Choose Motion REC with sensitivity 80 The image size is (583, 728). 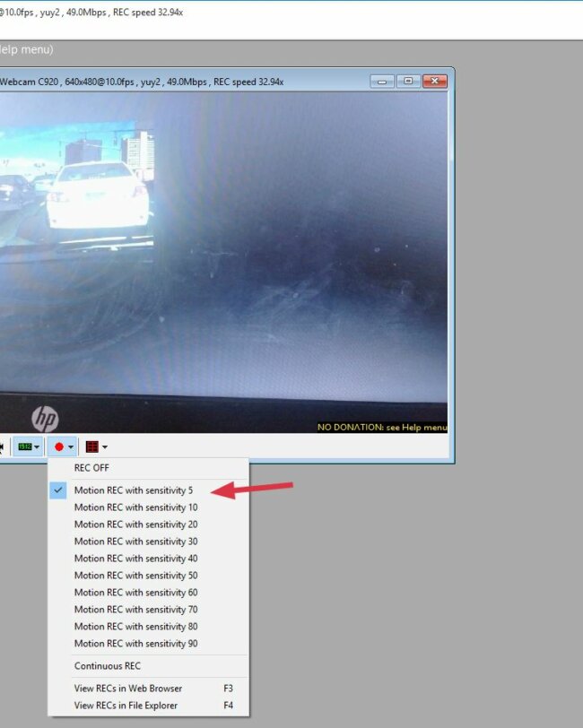coord(149,627)
